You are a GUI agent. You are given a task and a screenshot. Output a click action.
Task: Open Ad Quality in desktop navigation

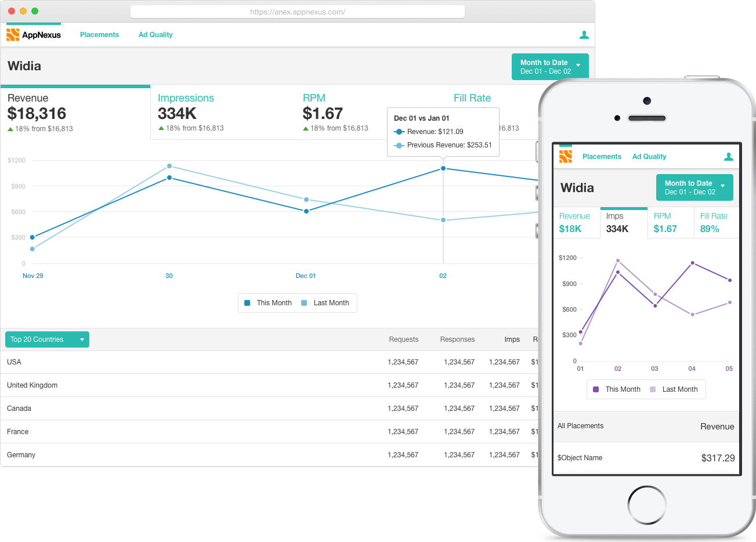pyautogui.click(x=155, y=35)
